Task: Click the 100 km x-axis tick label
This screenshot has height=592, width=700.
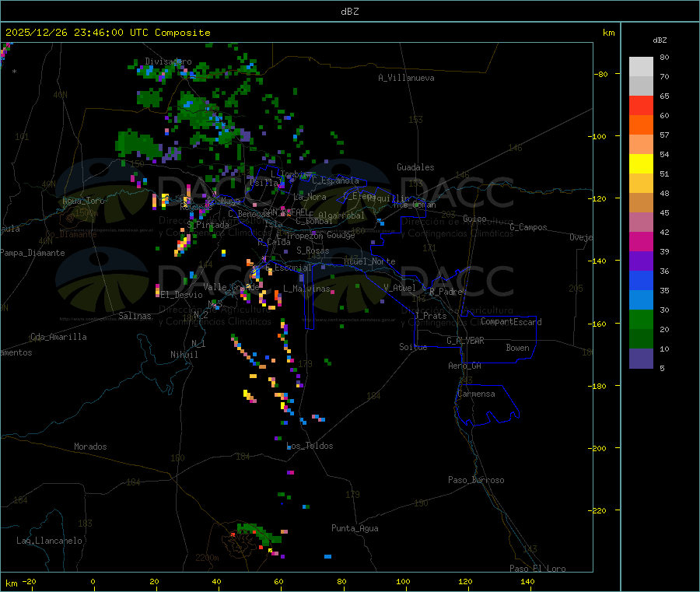Action: [x=403, y=581]
